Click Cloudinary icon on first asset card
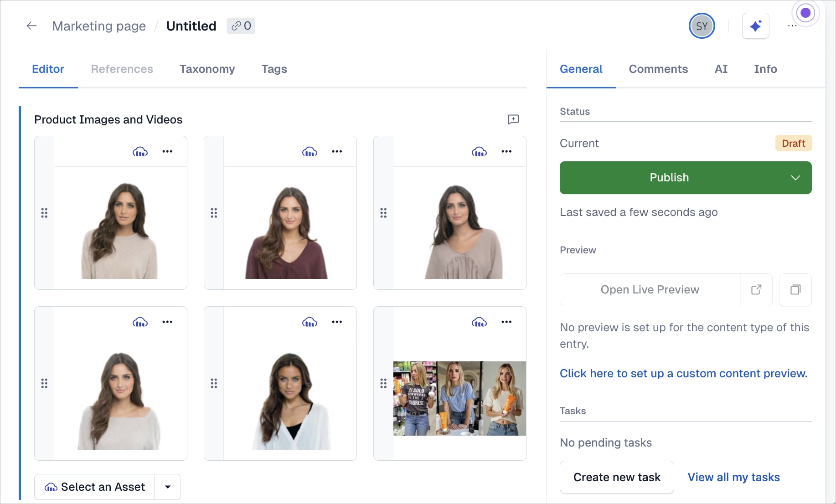 click(x=140, y=152)
